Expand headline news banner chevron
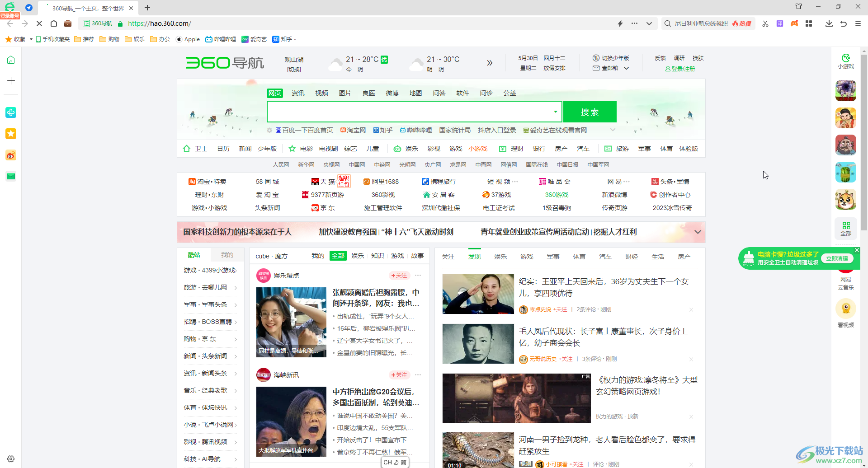 698,232
